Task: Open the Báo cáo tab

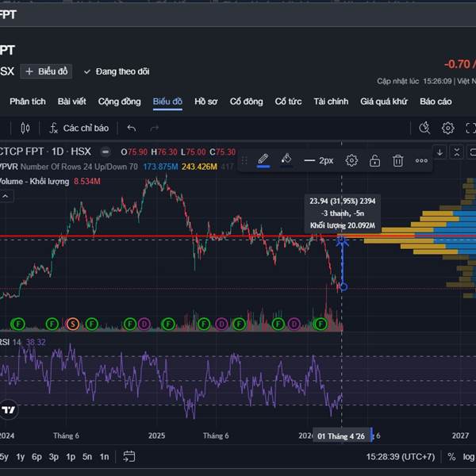Action: 436,102
